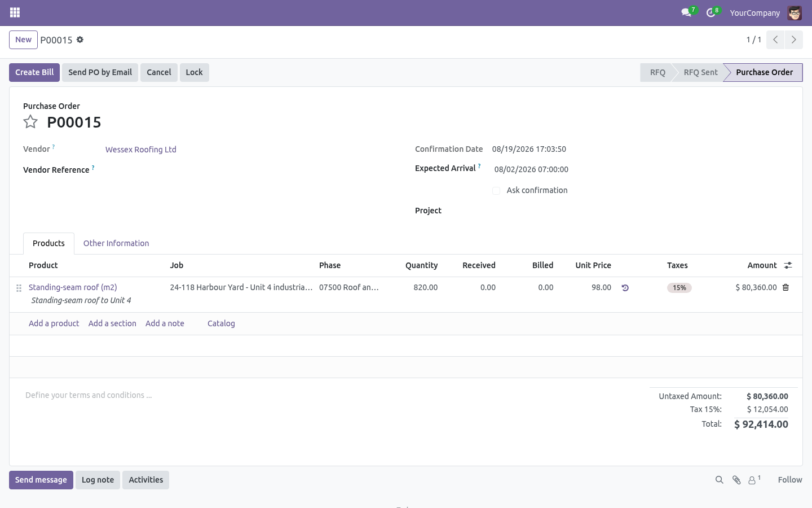Screen dimensions: 812x508
Task: Click the RFQ status stage
Action: click(657, 72)
